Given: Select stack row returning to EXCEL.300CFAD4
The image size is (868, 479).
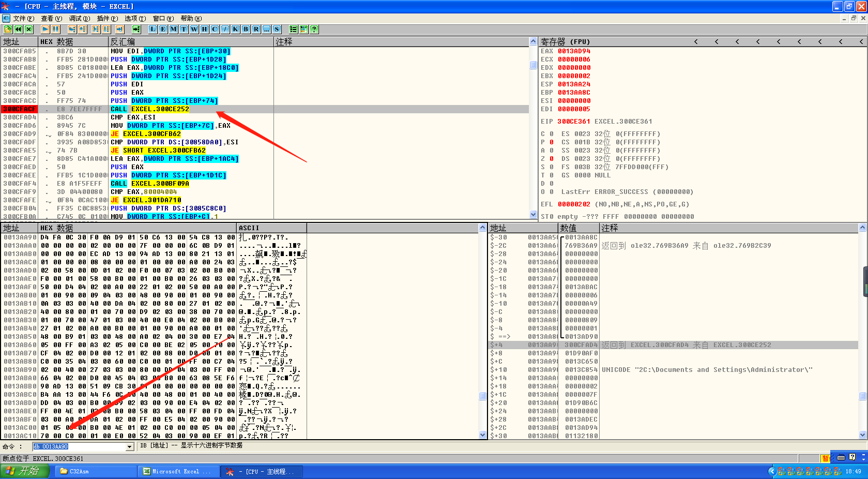Looking at the screenshot, I should [673, 345].
